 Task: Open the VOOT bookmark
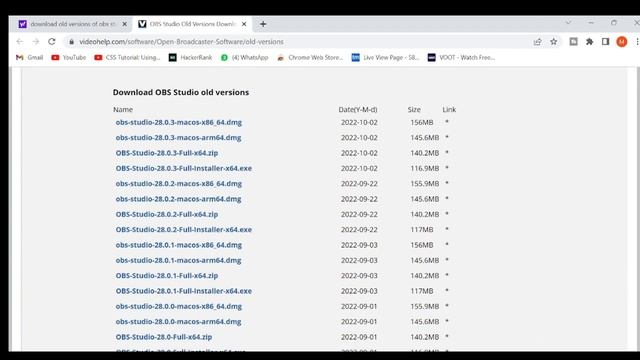(461, 58)
